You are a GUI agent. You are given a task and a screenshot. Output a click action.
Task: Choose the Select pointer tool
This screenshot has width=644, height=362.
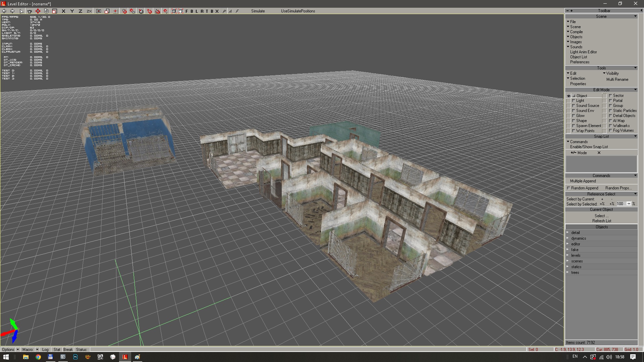(x=21, y=11)
